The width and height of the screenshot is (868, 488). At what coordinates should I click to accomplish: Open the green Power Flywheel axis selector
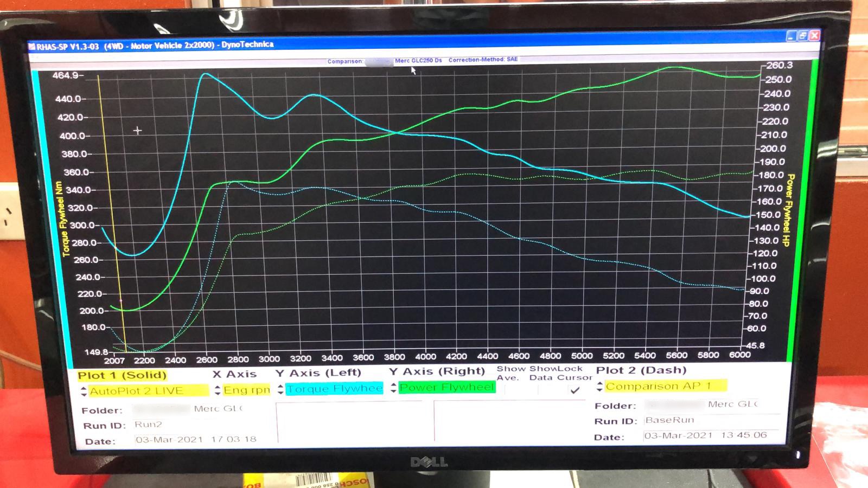[x=447, y=387]
